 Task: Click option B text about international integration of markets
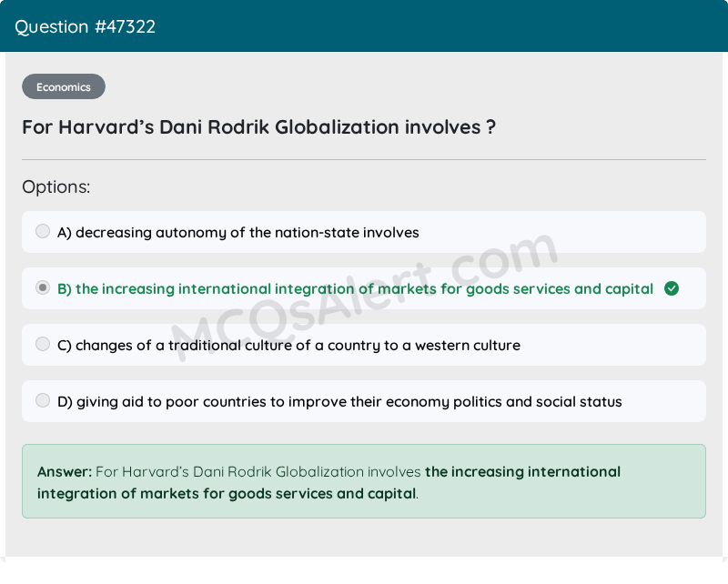355,288
